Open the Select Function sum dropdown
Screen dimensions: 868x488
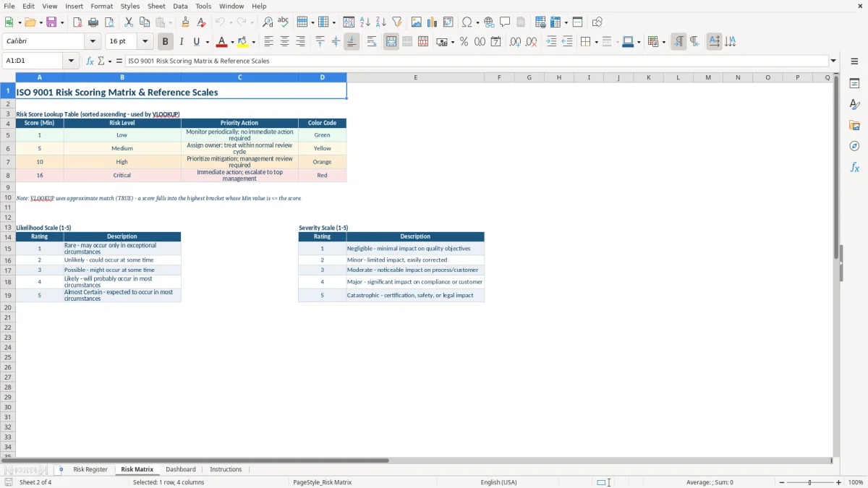pos(109,61)
